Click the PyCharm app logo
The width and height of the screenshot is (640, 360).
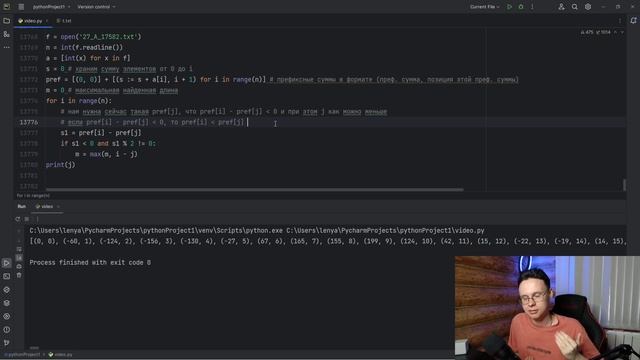(7, 7)
